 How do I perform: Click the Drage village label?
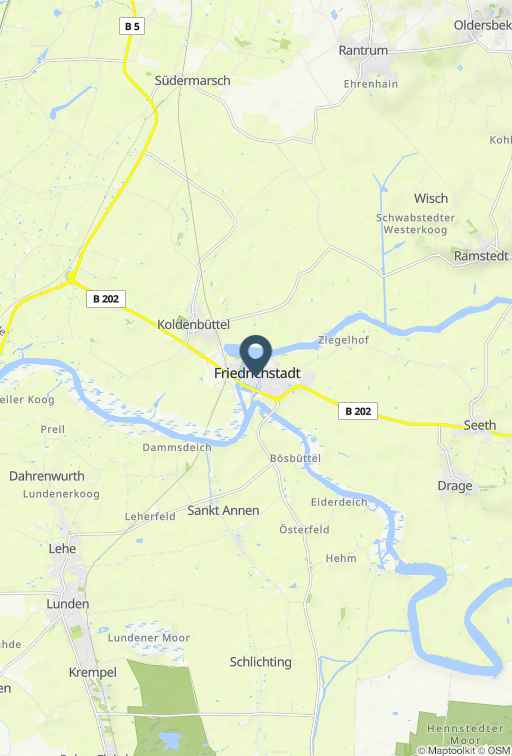(x=455, y=486)
